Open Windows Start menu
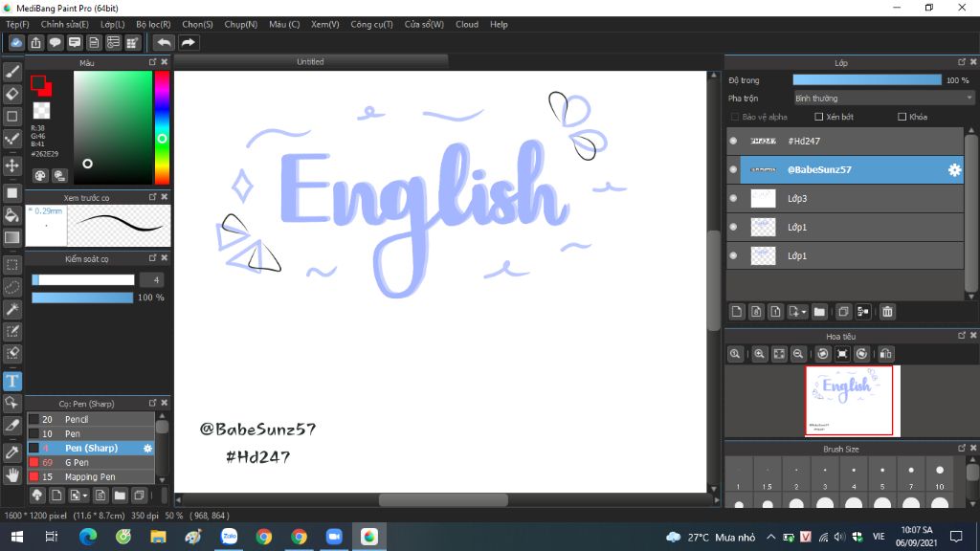This screenshot has width=980, height=551. (17, 537)
